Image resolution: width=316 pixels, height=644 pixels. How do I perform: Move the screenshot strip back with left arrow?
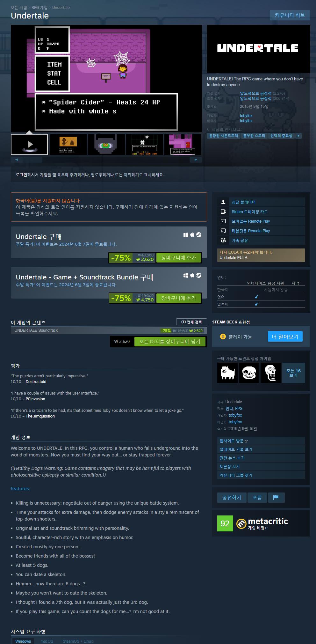tap(17, 159)
